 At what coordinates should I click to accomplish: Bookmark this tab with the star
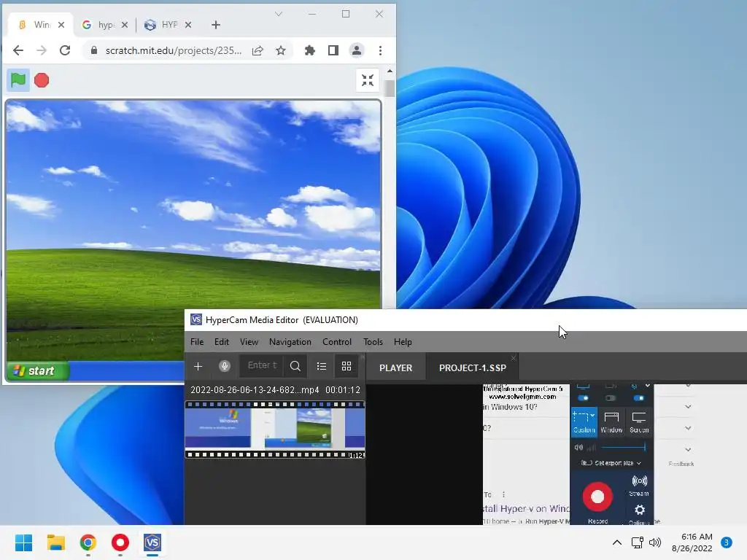tap(281, 50)
